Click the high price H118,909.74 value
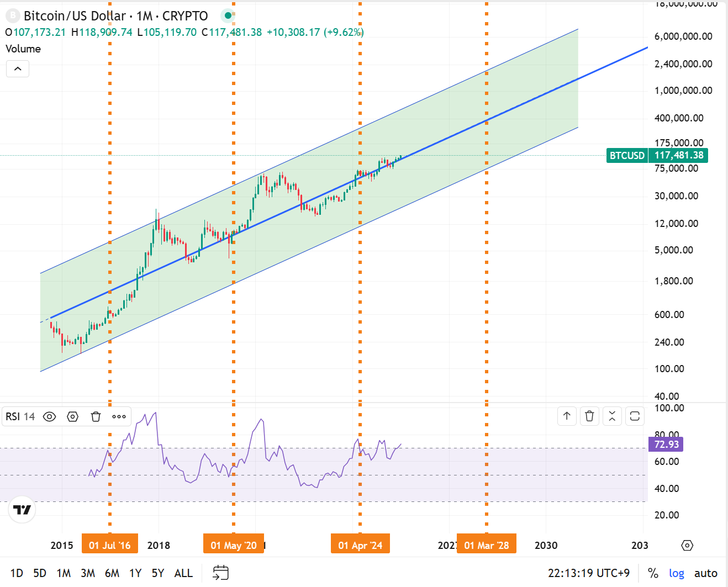Viewport: 728px width, 587px height. (102, 32)
